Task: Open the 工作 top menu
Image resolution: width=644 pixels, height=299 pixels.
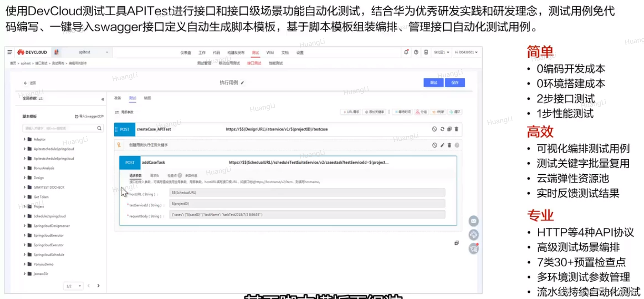Action: pyautogui.click(x=202, y=53)
